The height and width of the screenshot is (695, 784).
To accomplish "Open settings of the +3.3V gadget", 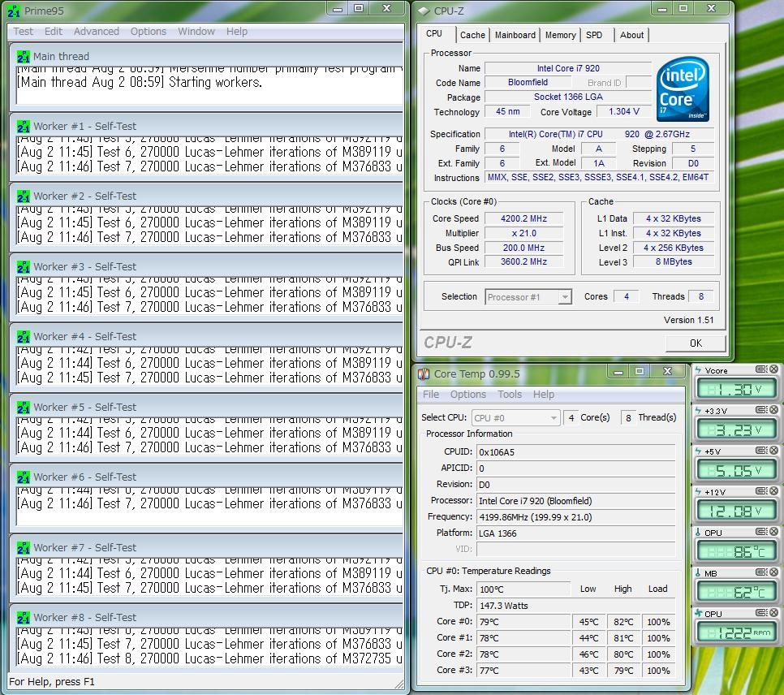I will [761, 411].
